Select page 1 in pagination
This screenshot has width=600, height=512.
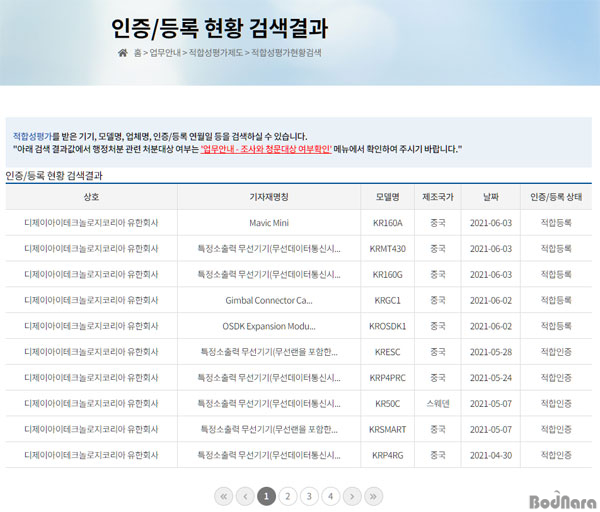coord(266,495)
